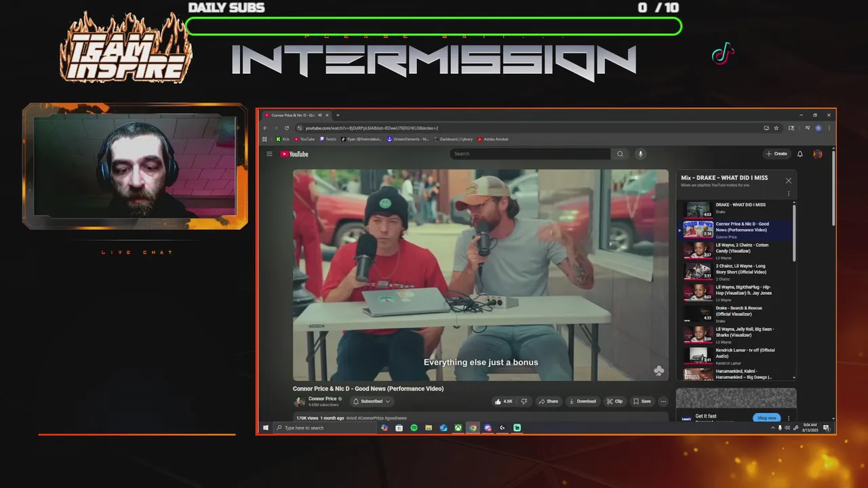Open Spotify from the taskbar
Viewport: 868px width, 488px height.
click(414, 428)
